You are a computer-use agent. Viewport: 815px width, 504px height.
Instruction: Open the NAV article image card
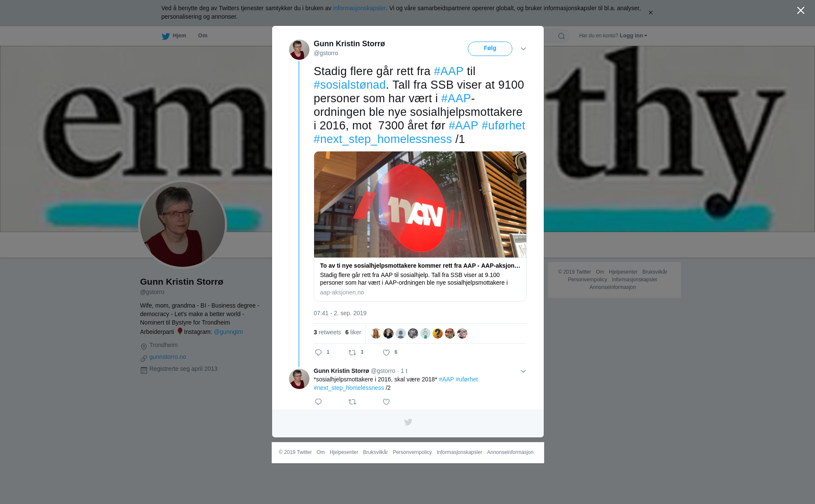point(420,226)
